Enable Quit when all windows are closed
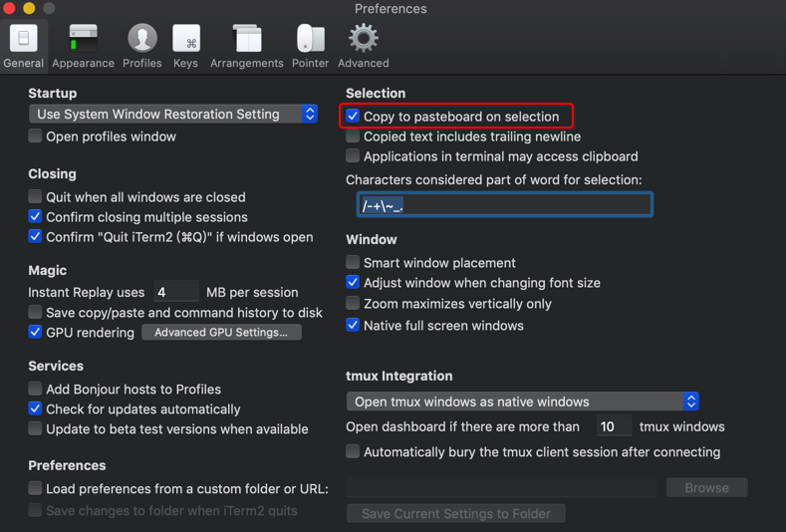 point(36,197)
